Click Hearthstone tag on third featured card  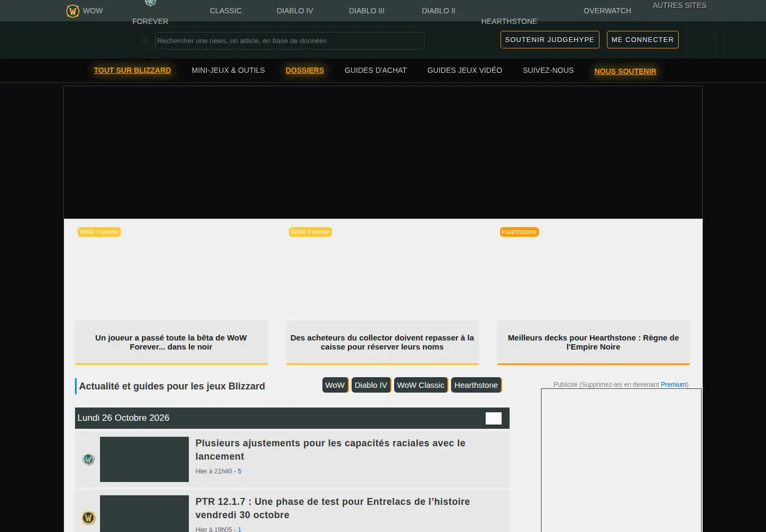click(519, 232)
